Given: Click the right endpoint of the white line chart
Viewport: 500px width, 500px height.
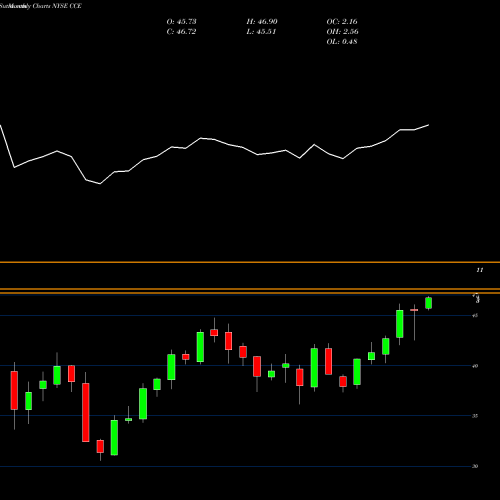Looking at the screenshot, I should [x=429, y=125].
